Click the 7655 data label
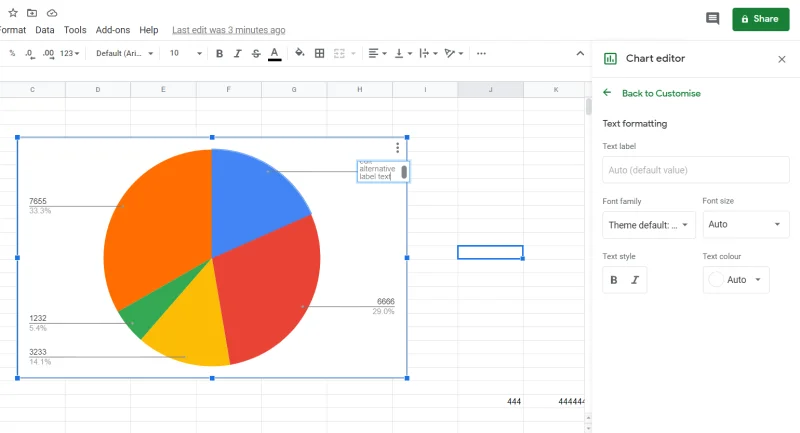 click(38, 201)
